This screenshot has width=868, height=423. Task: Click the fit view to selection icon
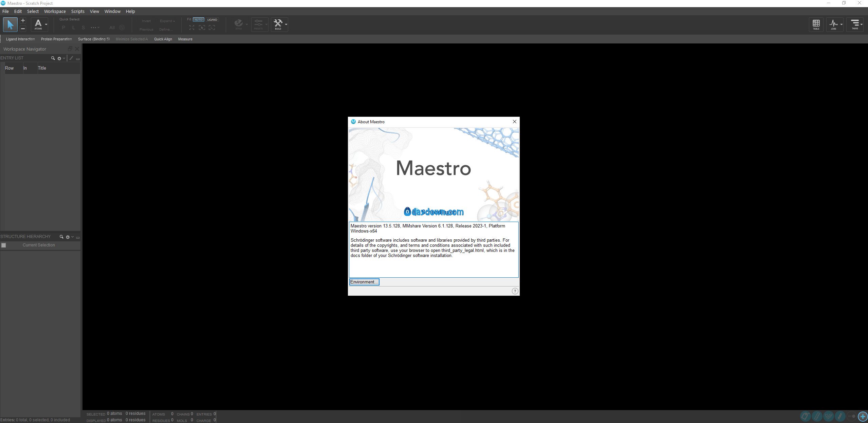pyautogui.click(x=202, y=27)
